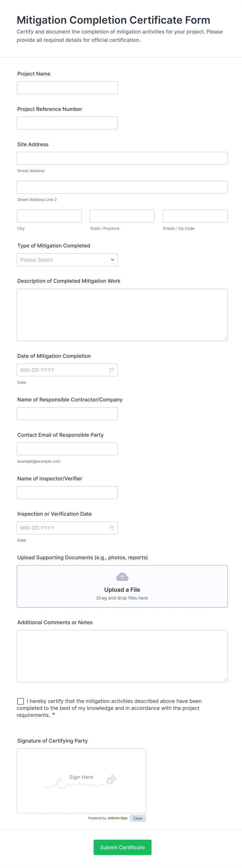Click the chevron on the mitigation type selector
The height and width of the screenshot is (868, 242).
coord(112,259)
